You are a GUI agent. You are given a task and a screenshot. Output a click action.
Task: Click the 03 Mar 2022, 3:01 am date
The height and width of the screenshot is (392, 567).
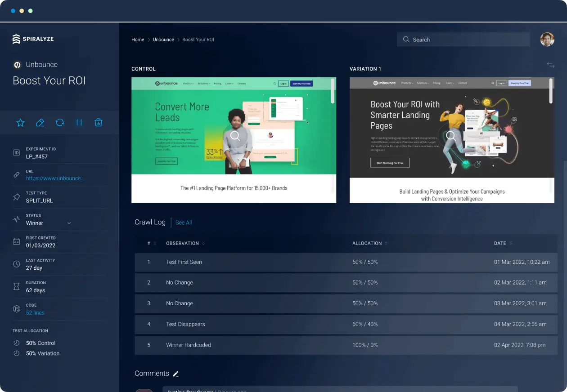coord(520,303)
